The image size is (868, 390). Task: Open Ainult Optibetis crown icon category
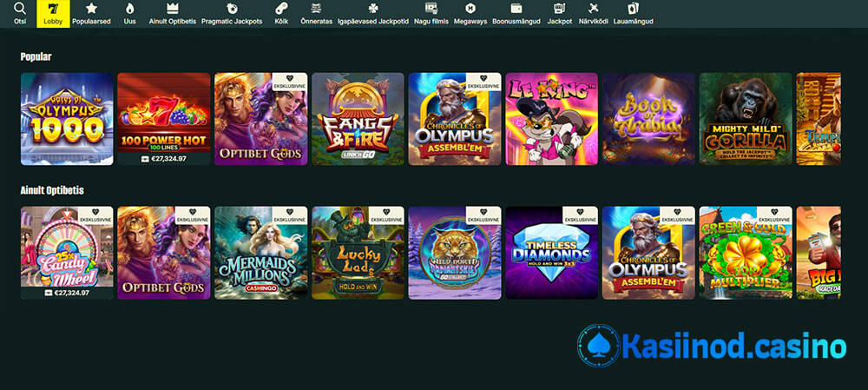pyautogui.click(x=172, y=9)
